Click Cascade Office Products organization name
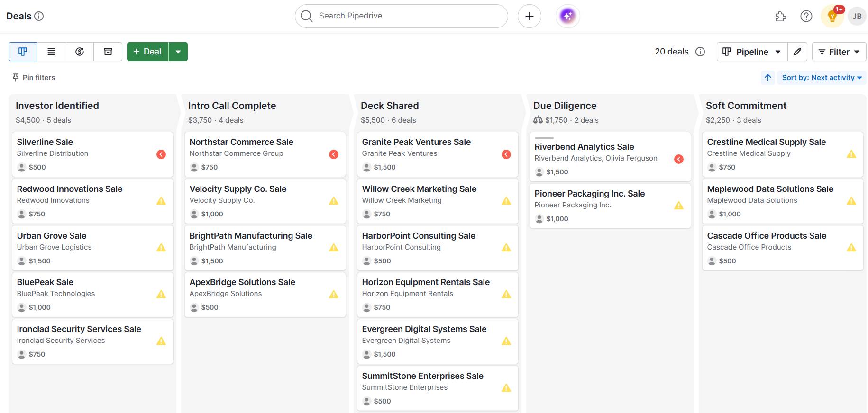 [x=749, y=247]
